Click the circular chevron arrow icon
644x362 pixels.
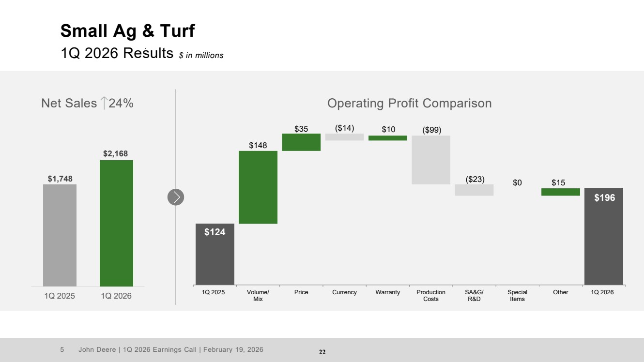(x=176, y=197)
